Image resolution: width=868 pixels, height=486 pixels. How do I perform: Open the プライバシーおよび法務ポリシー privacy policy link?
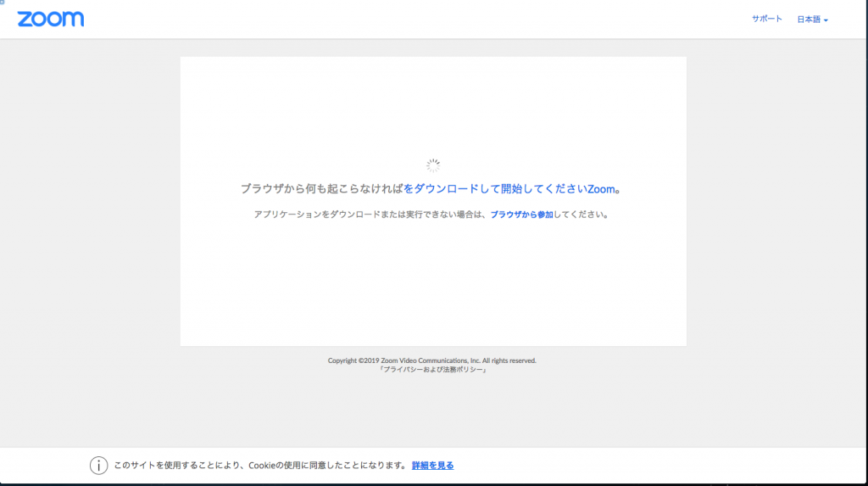pos(432,370)
